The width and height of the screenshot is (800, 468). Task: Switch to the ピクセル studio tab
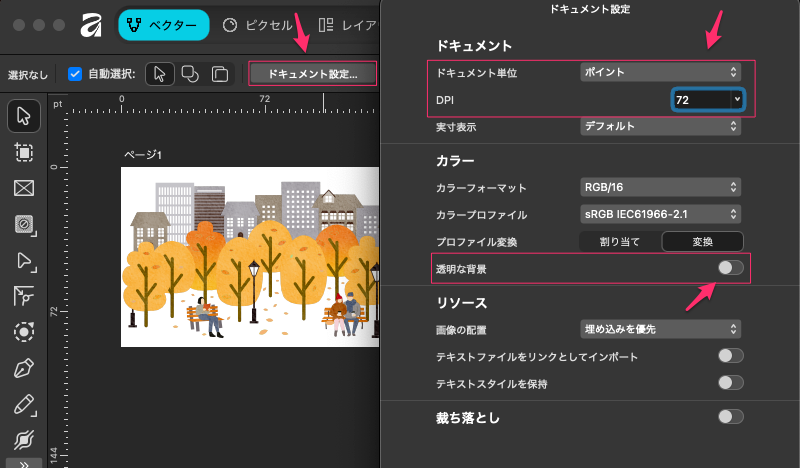click(x=256, y=25)
